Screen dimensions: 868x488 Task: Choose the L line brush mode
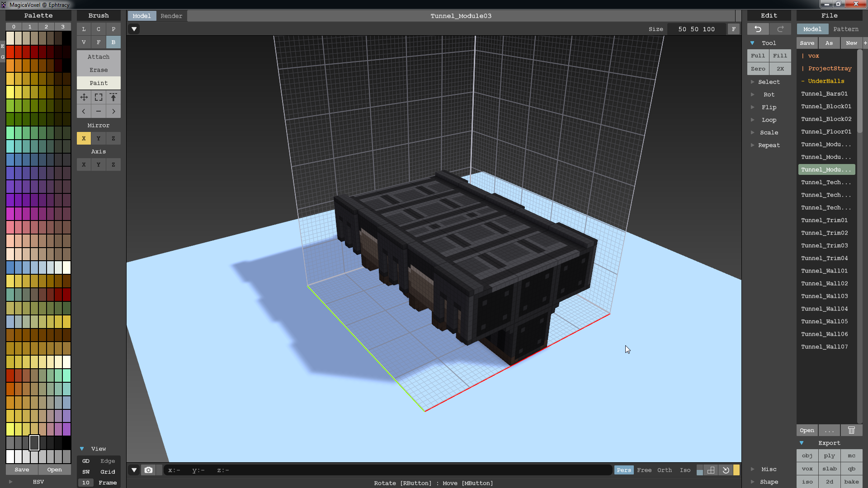click(84, 29)
